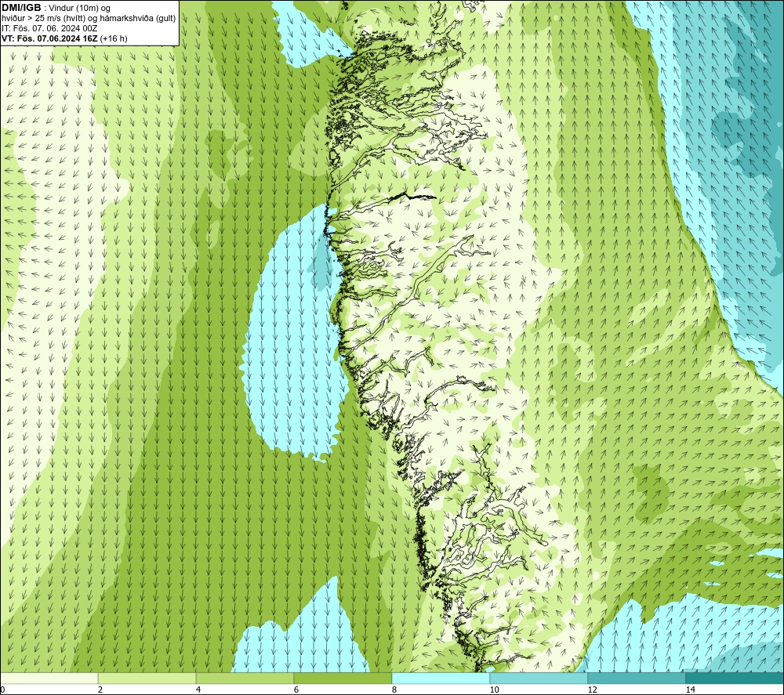
Task: Click the legend value label '6'
Action: [x=296, y=690]
